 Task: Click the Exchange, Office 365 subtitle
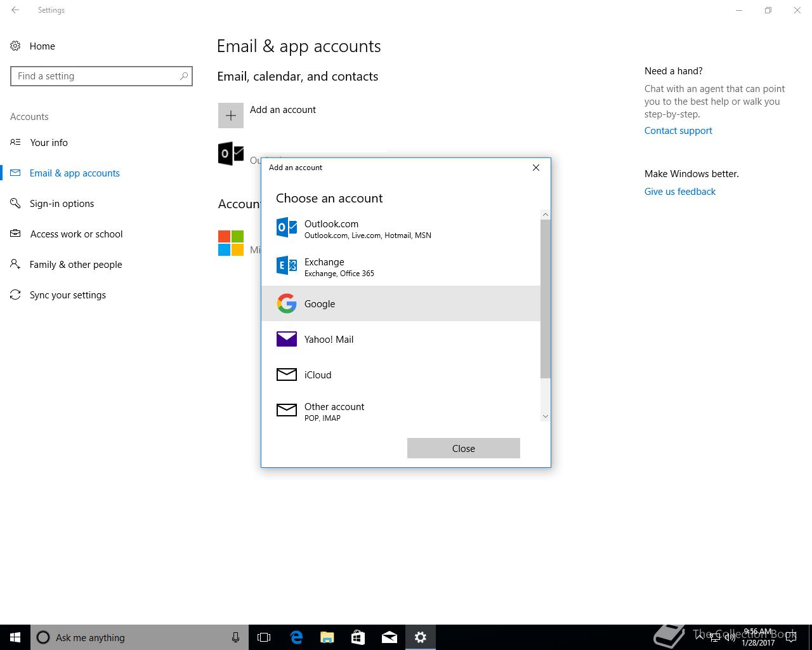point(339,274)
